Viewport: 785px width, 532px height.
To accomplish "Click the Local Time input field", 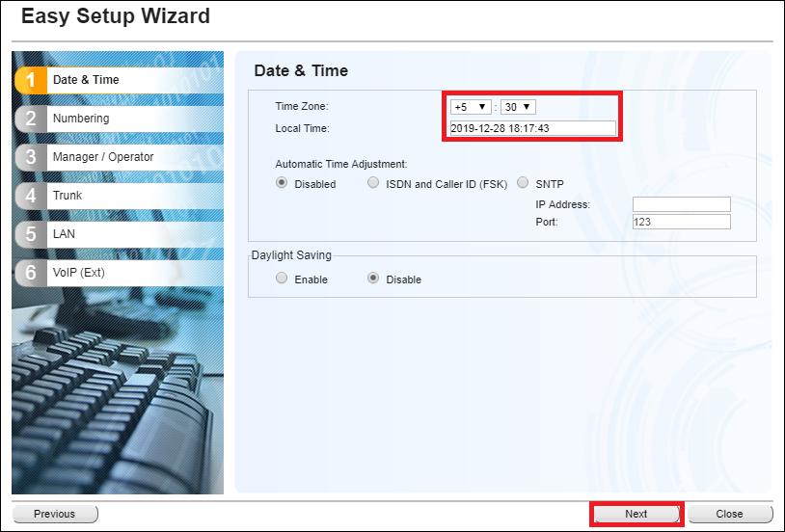I will tap(533, 128).
